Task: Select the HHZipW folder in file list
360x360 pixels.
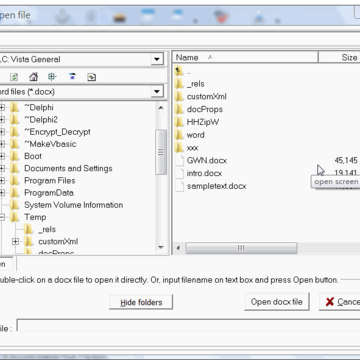Action: click(203, 122)
